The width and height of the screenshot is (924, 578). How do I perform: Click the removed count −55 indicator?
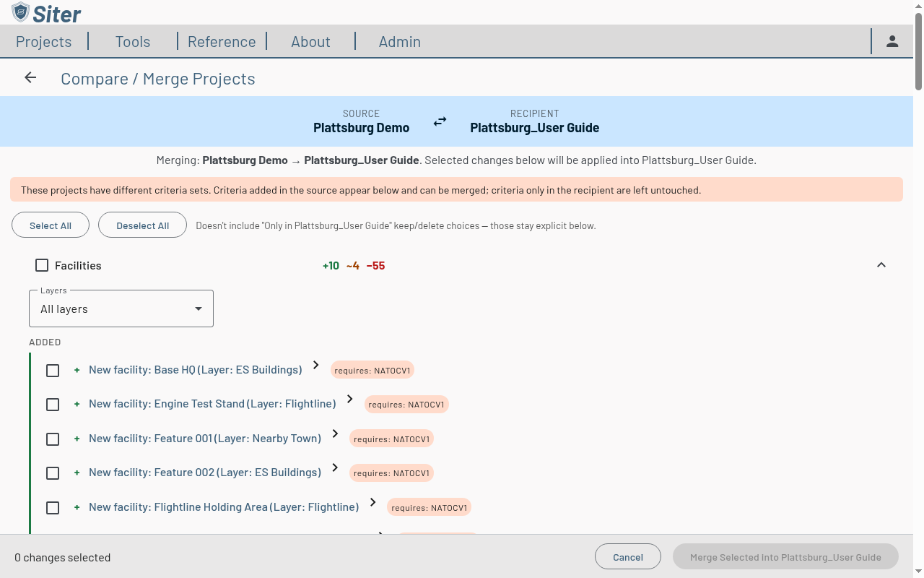pyautogui.click(x=375, y=266)
